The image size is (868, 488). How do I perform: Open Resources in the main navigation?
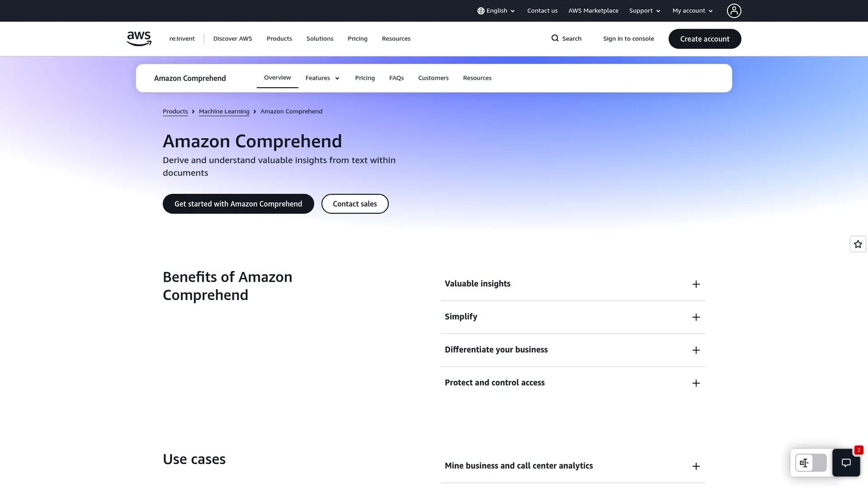pos(396,39)
